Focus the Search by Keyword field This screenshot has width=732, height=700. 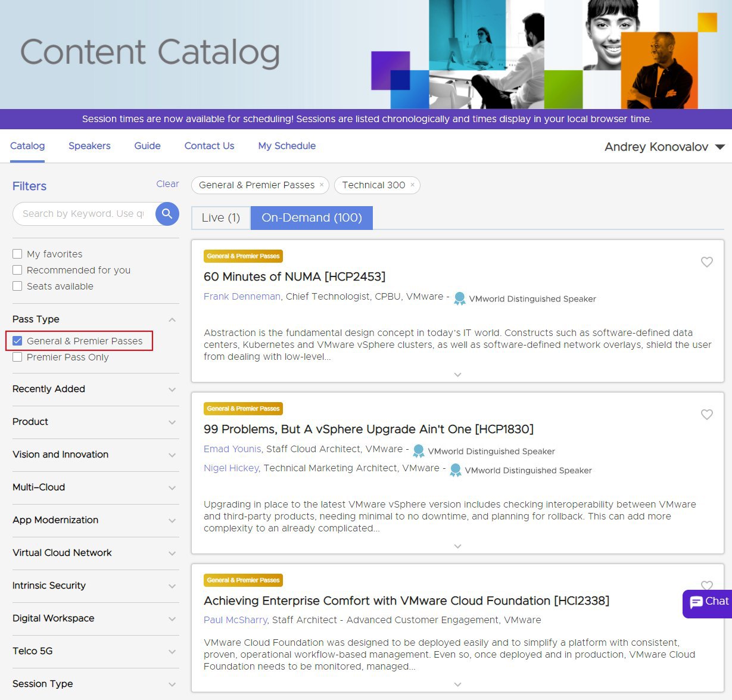(83, 213)
